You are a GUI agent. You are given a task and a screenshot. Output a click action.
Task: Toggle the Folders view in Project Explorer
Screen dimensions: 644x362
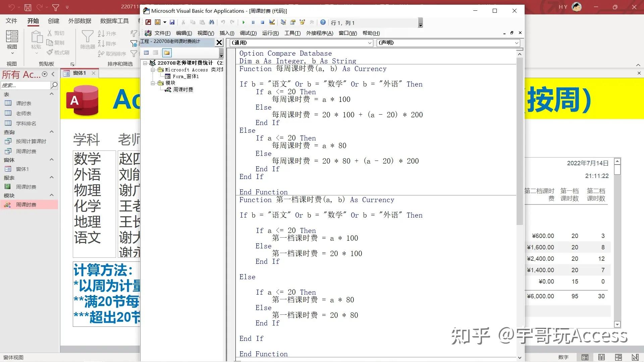coord(167,53)
